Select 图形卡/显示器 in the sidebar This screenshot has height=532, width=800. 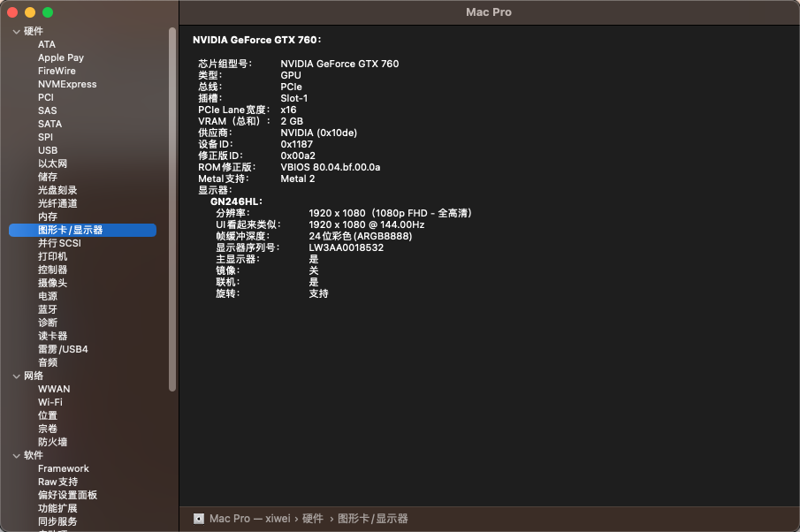click(71, 230)
